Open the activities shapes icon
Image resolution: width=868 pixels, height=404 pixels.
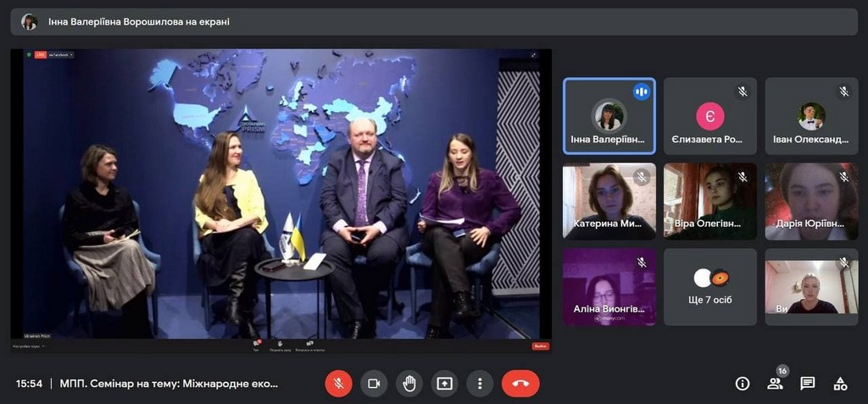(x=840, y=384)
